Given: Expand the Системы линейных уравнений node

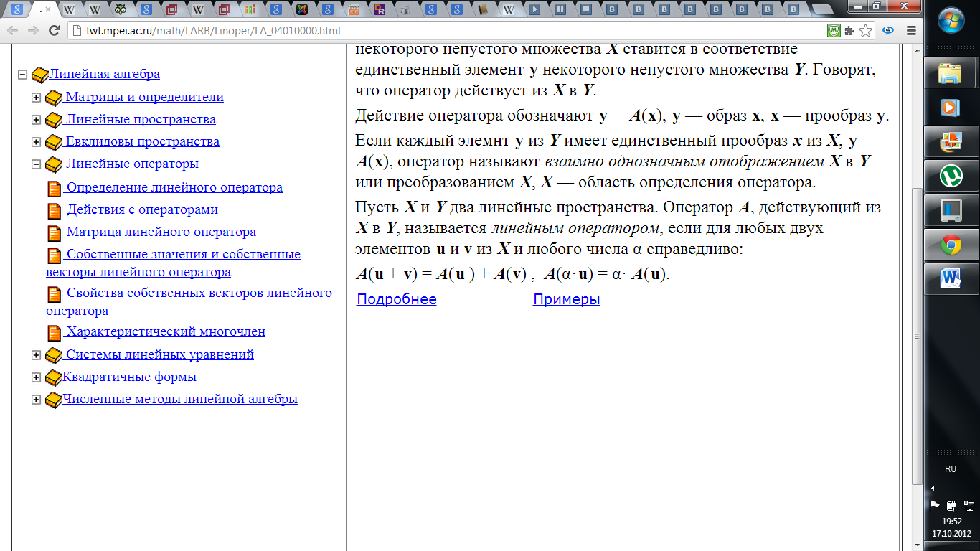Looking at the screenshot, I should point(36,355).
